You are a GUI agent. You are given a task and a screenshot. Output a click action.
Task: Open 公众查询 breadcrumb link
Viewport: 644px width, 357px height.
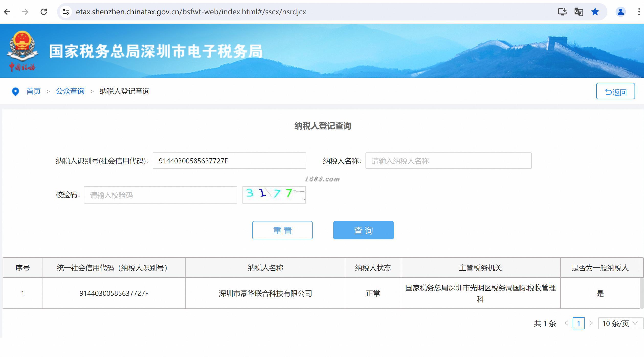tap(70, 91)
